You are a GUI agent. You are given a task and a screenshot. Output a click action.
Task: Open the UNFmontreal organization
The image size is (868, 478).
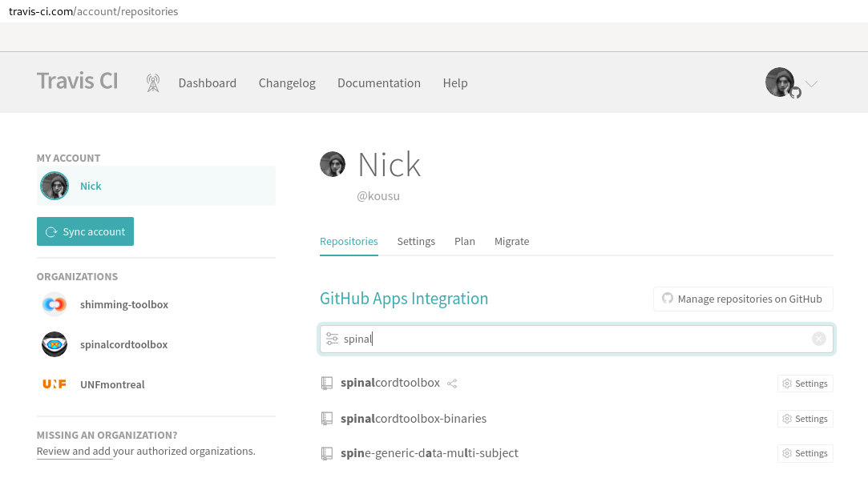point(112,384)
